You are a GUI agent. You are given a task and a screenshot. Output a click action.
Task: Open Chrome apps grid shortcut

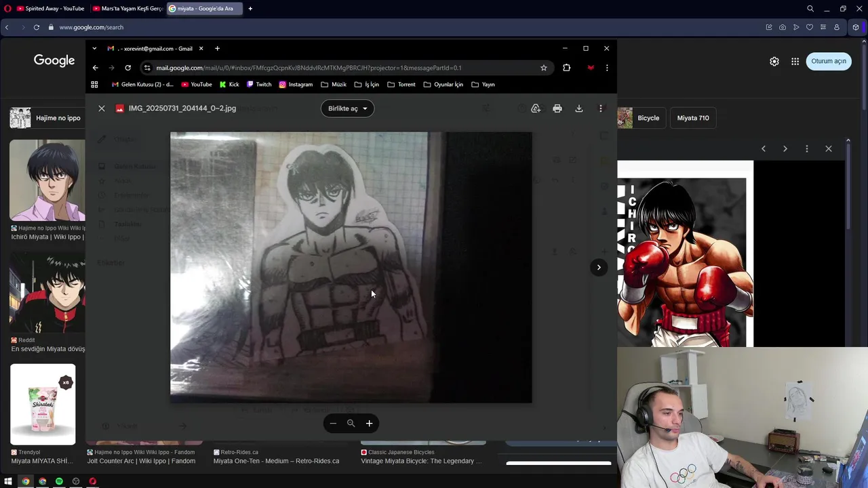94,85
